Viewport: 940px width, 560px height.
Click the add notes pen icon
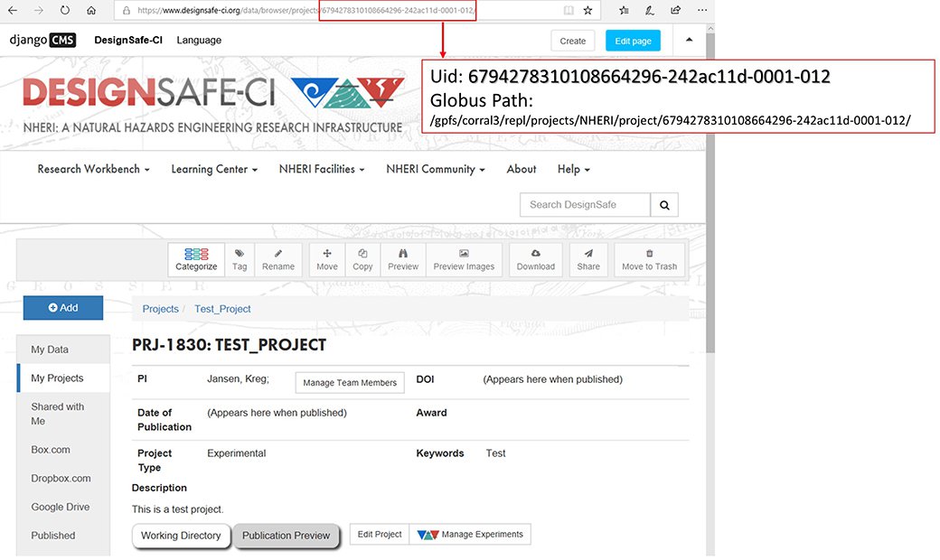650,10
